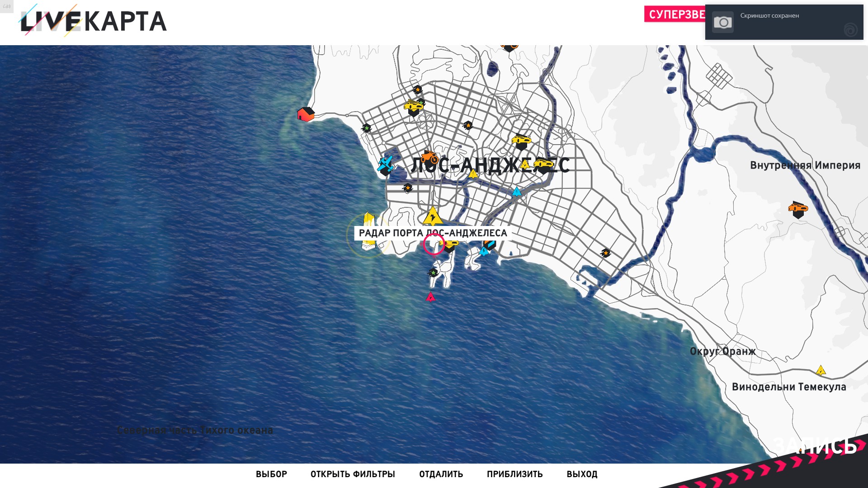Exit the map via ВЫХОД
The width and height of the screenshot is (868, 488).
(582, 474)
